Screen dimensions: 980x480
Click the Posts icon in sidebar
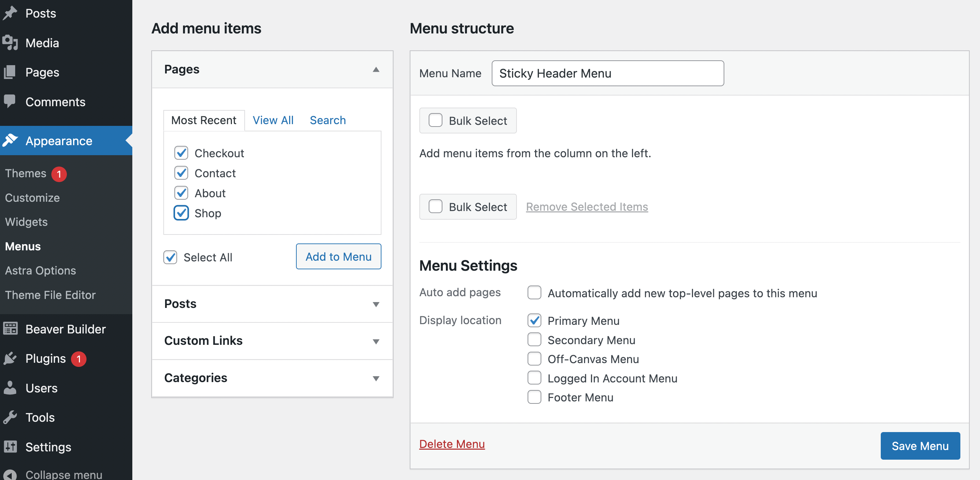(11, 12)
